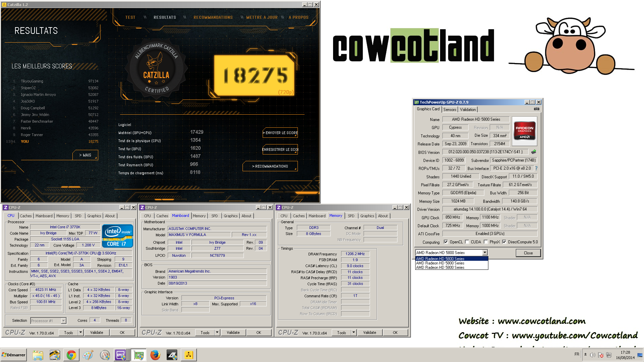
Task: Click the red flag action center tray icon
Action: coord(601,355)
